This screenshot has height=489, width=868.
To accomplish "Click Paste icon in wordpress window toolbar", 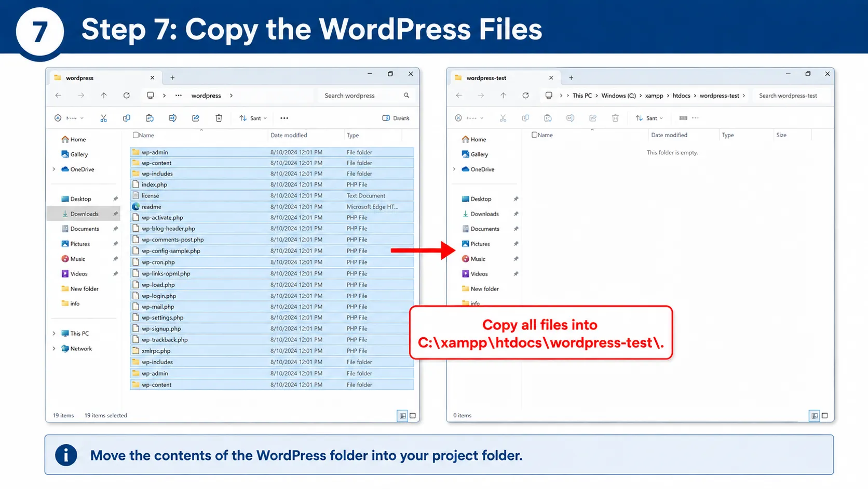I will tap(150, 118).
